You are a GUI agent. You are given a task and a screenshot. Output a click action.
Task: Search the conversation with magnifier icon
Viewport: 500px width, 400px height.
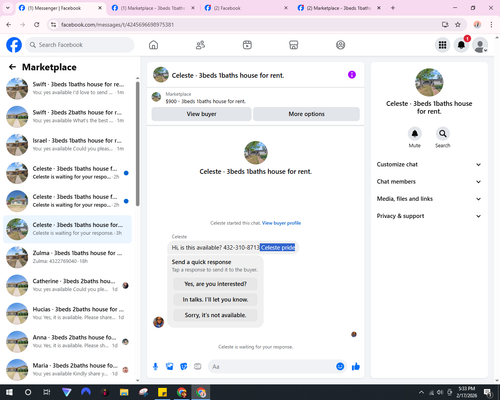(x=443, y=134)
